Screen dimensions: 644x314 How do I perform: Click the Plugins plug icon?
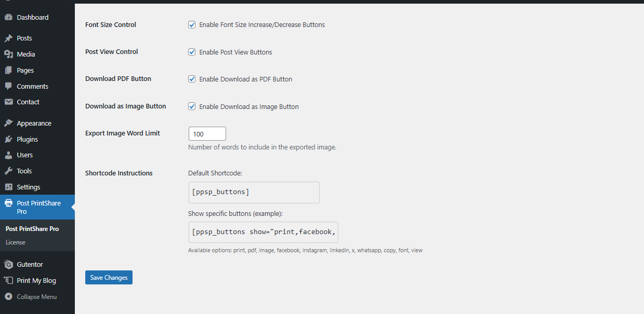point(8,140)
